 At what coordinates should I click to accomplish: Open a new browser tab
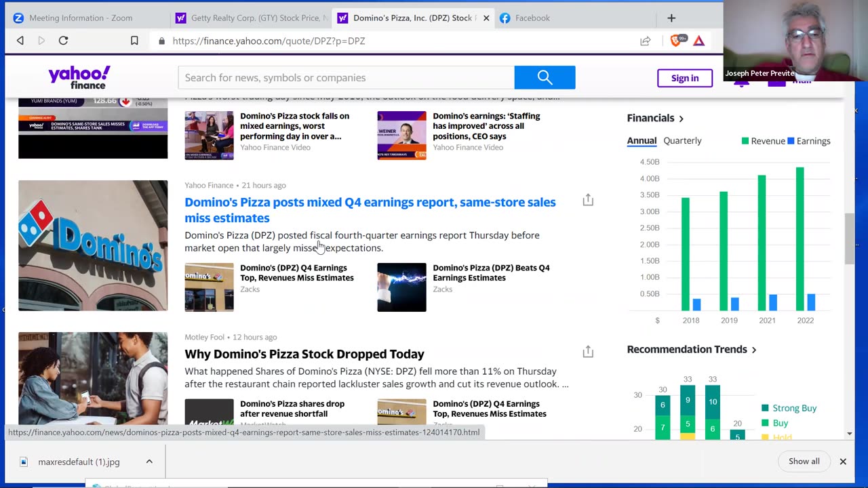point(671,18)
